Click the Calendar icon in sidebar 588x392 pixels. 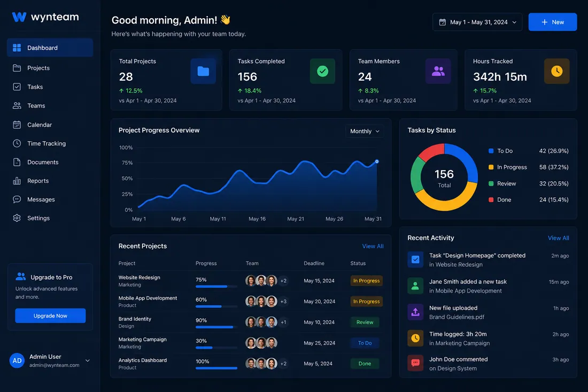tap(17, 125)
